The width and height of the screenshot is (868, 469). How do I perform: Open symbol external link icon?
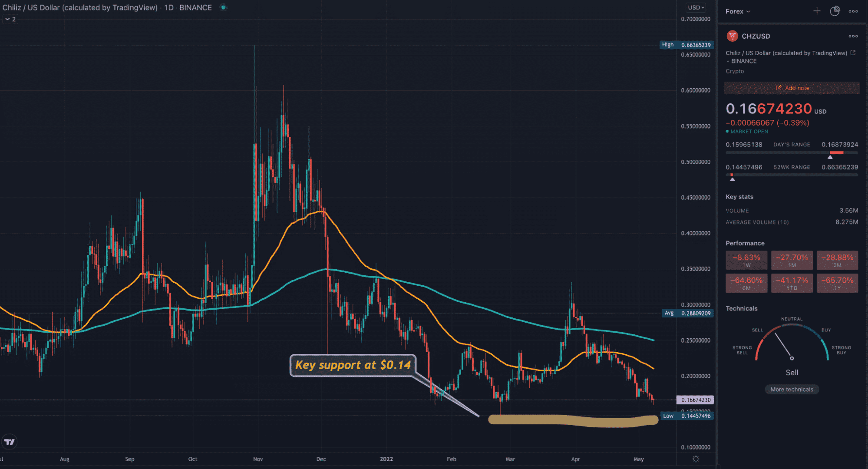853,53
